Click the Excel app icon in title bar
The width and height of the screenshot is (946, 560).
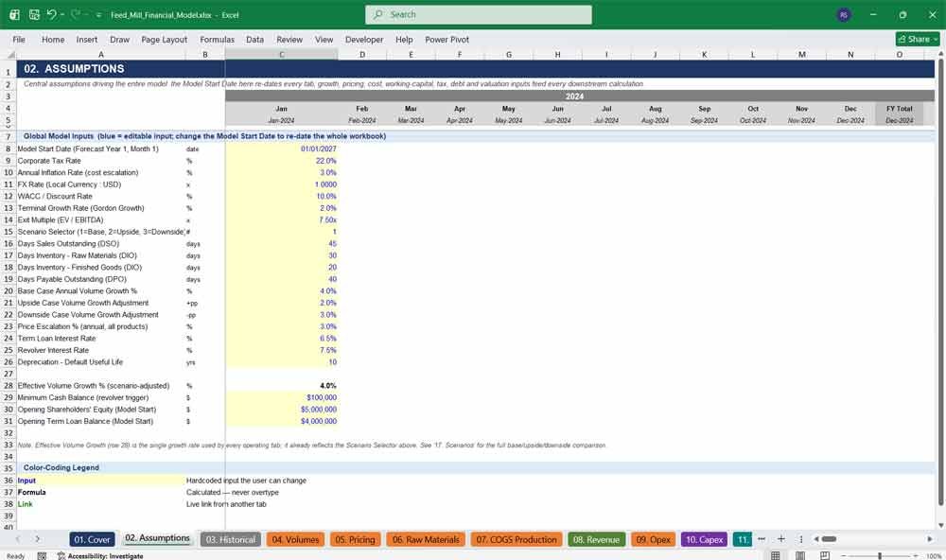(x=14, y=14)
